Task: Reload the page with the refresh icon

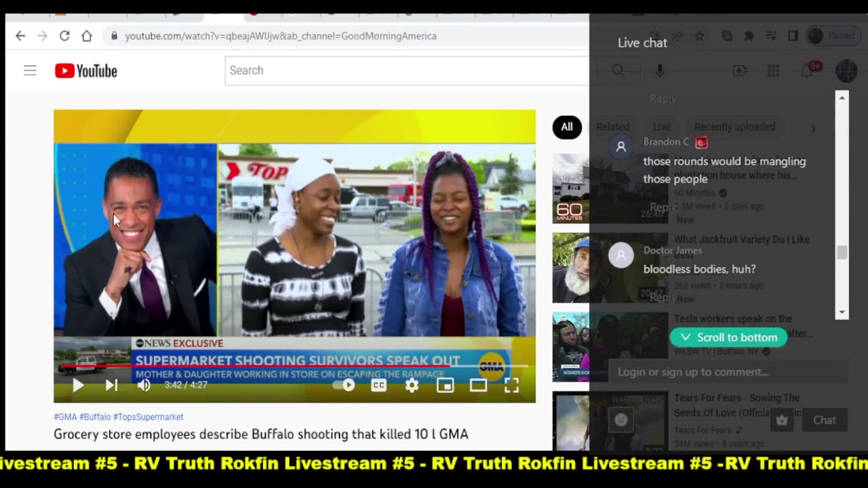Action: click(64, 36)
